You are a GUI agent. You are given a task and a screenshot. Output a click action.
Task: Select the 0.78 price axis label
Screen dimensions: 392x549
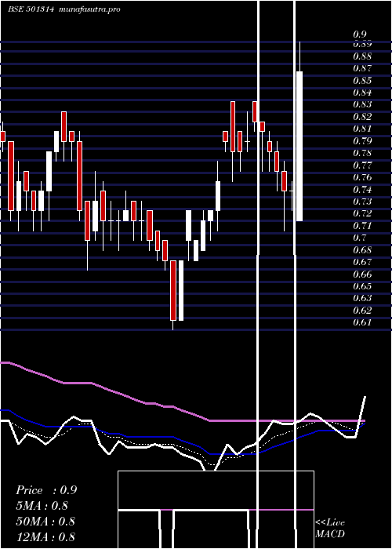tap(362, 153)
